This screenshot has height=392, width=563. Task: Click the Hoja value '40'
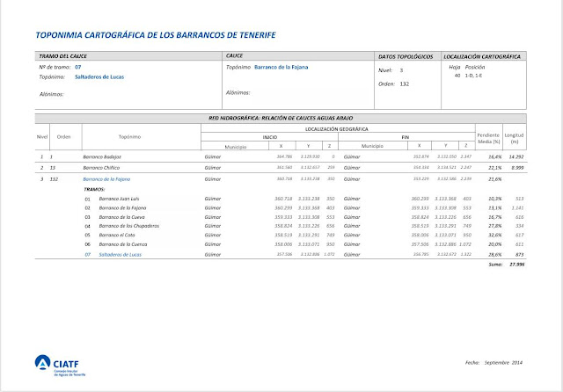457,76
